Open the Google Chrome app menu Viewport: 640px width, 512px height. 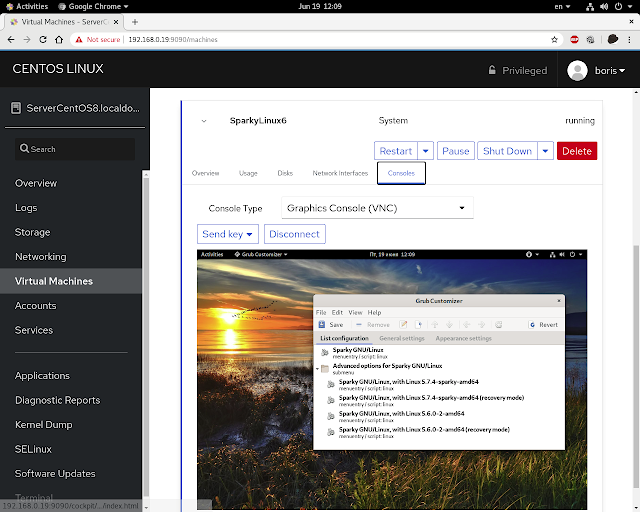point(93,7)
